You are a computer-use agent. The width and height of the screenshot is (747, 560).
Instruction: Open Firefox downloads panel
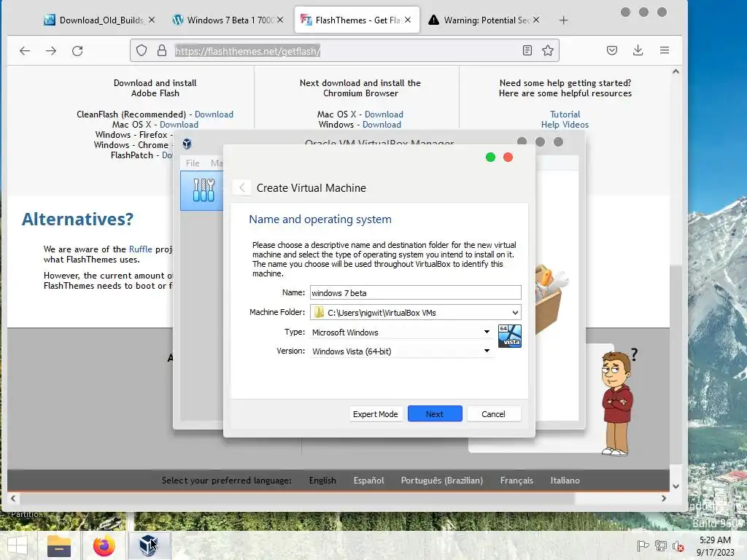[638, 50]
